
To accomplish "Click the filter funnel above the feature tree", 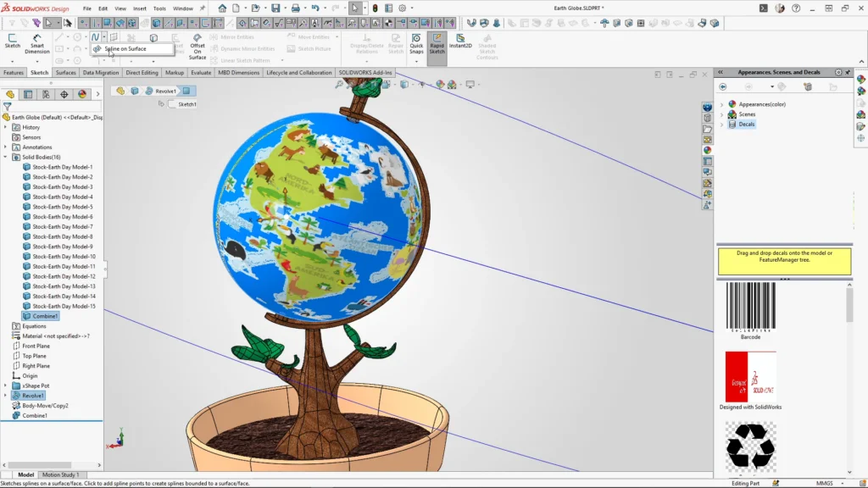I will click(x=7, y=106).
